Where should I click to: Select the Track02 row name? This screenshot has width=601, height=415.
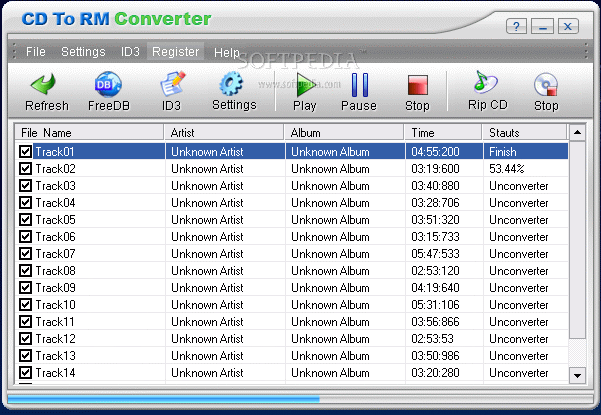coord(56,169)
